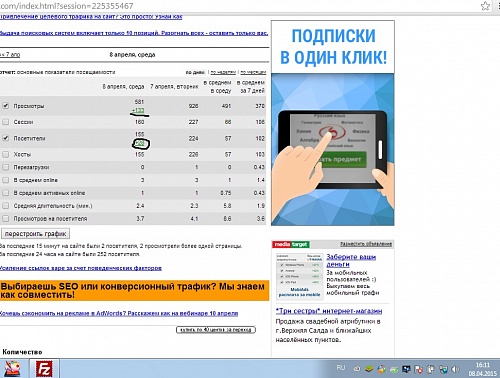This screenshot has width=500, height=378.
Task: Click the перестроить график button
Action: 35,234
